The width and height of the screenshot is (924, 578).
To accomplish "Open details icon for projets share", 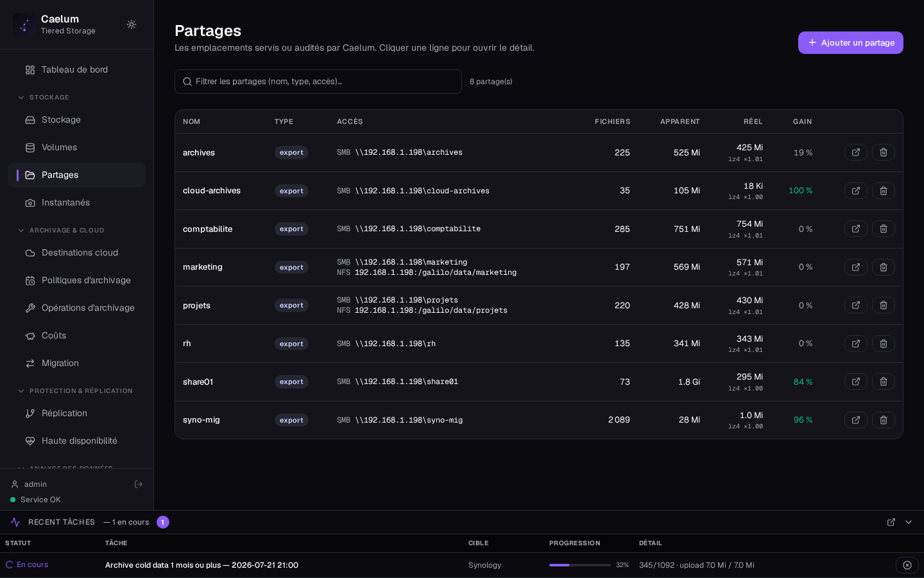I will [856, 305].
